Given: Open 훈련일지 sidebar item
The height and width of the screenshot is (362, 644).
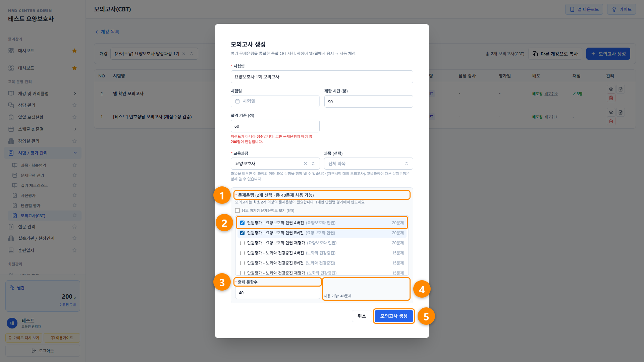Looking at the screenshot, I should click(43, 250).
